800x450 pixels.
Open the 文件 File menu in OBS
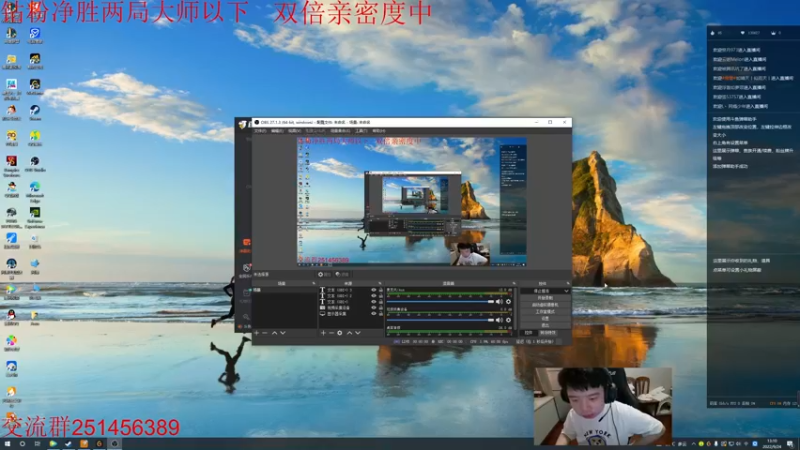coord(260,131)
